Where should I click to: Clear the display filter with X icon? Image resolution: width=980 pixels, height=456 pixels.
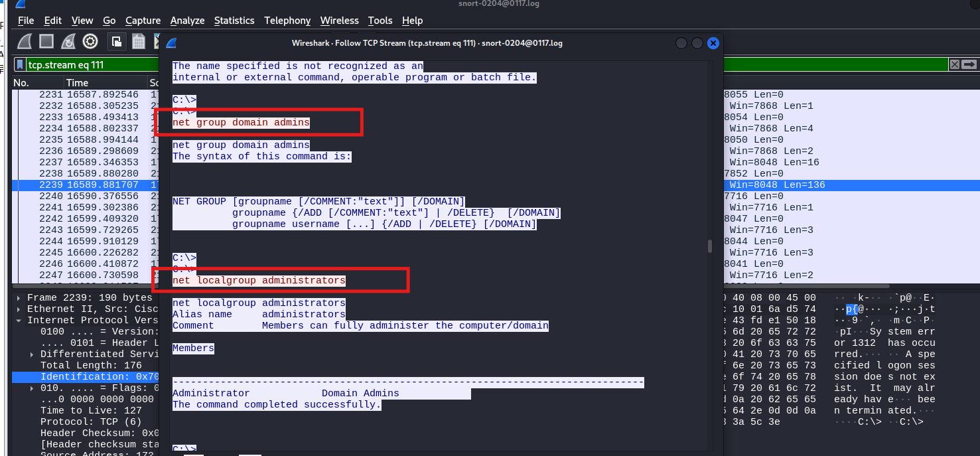(x=954, y=64)
